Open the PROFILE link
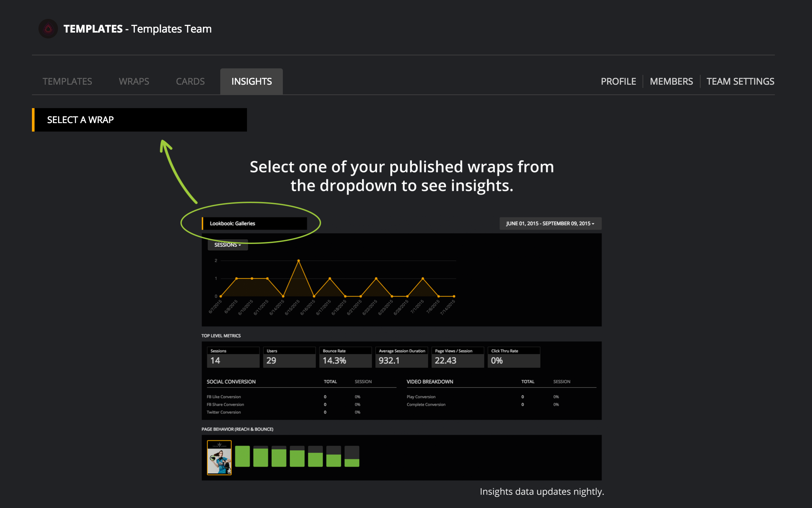This screenshot has height=508, width=812. (x=618, y=81)
